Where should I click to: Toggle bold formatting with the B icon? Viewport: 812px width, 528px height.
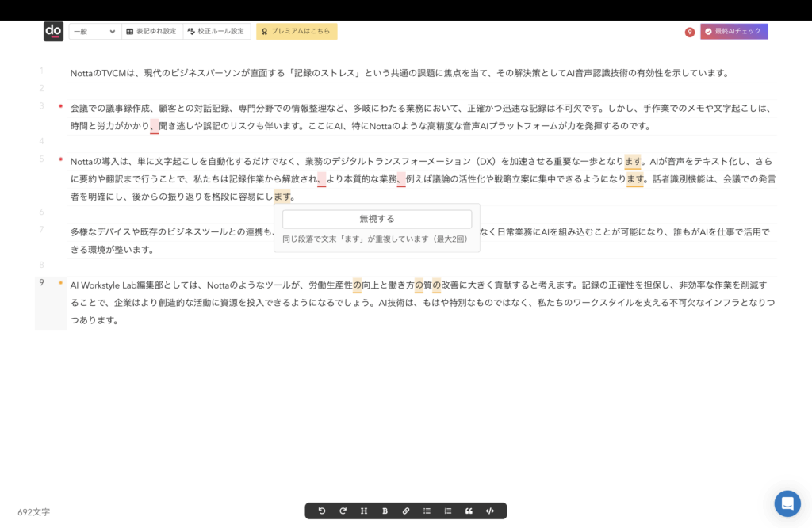[385, 511]
